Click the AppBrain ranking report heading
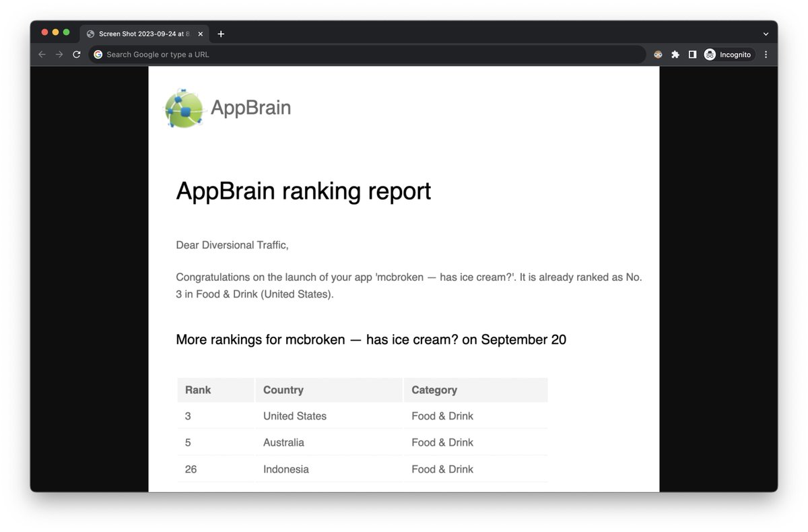The image size is (808, 532). tap(303, 191)
